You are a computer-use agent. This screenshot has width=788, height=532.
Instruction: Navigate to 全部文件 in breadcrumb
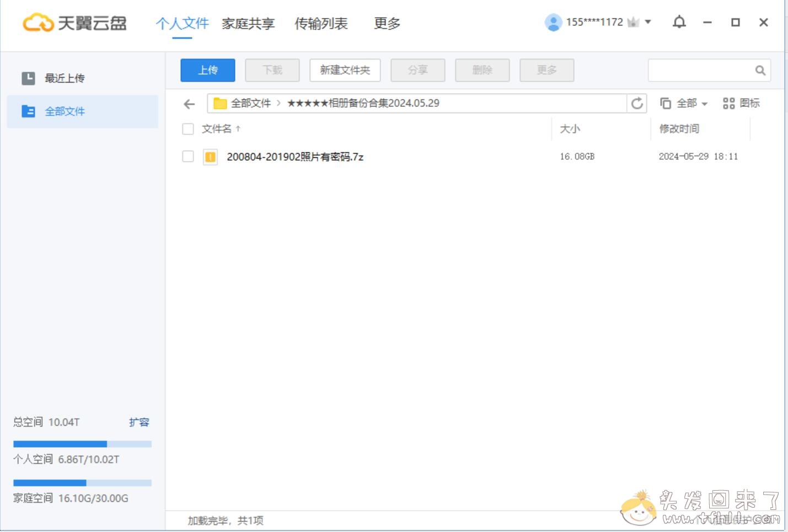tap(251, 103)
